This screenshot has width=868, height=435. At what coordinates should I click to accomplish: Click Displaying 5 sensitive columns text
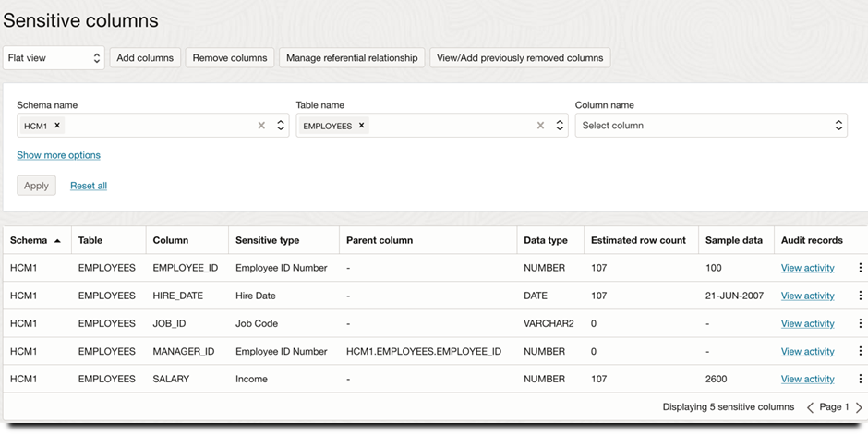click(x=729, y=407)
